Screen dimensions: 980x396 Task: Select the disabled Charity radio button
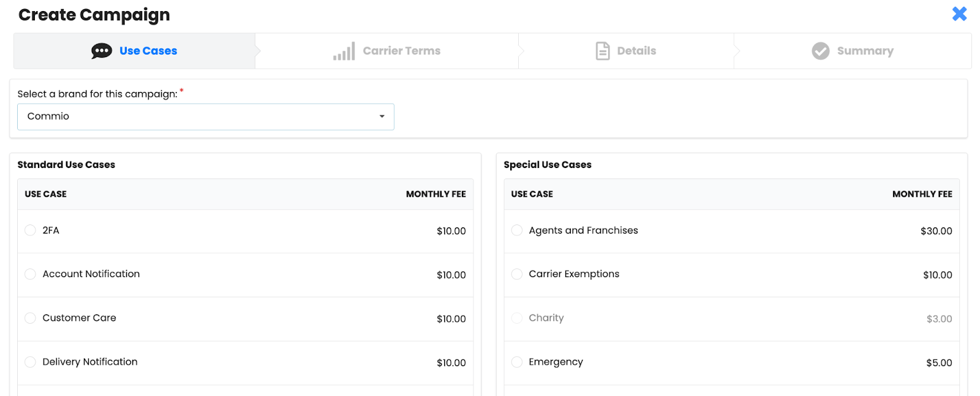click(517, 318)
